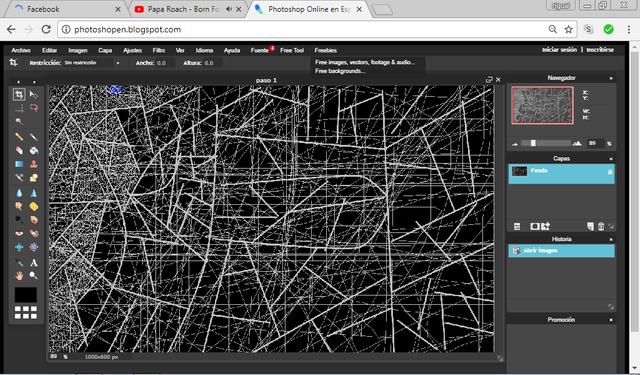Image resolution: width=640 pixels, height=375 pixels.
Task: Open the Archivo menu
Action: click(21, 50)
